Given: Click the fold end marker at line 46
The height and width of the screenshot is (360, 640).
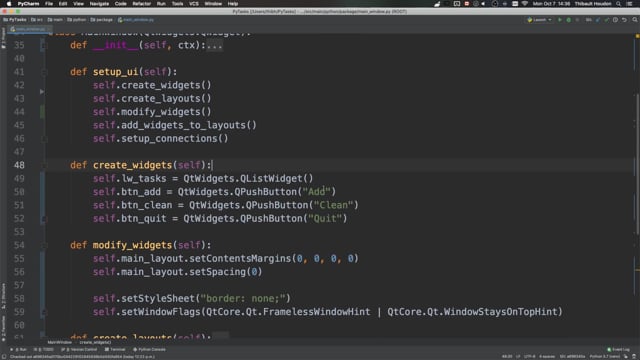Looking at the screenshot, I should [x=44, y=139].
